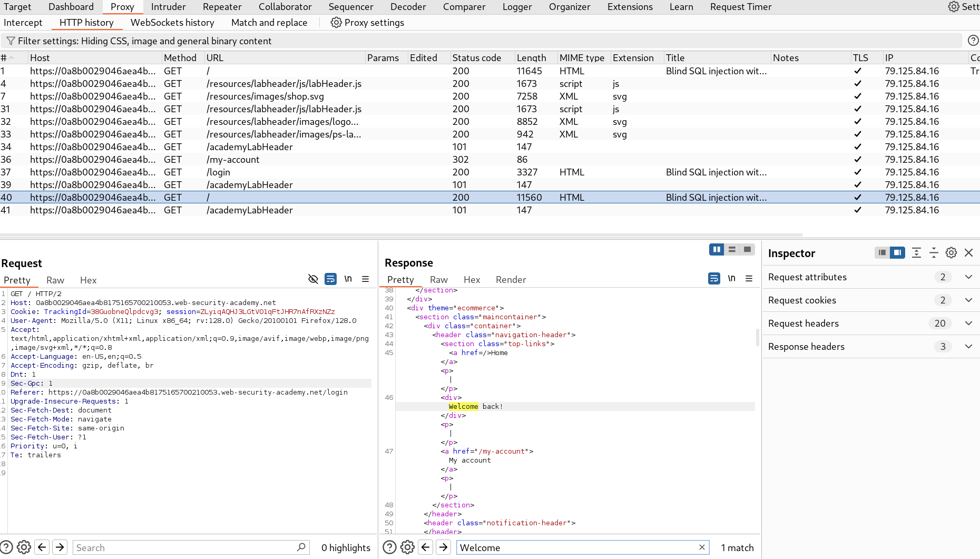Open Inspector settings gear

point(951,253)
